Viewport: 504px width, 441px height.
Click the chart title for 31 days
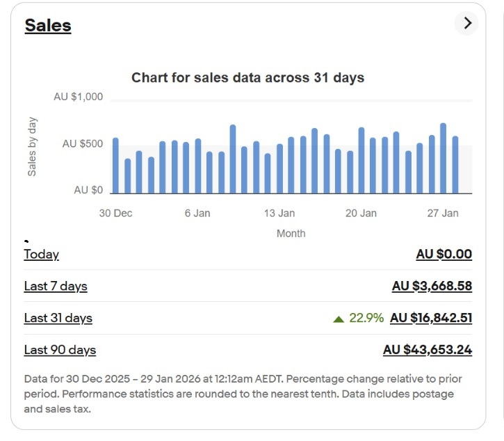[x=247, y=78]
